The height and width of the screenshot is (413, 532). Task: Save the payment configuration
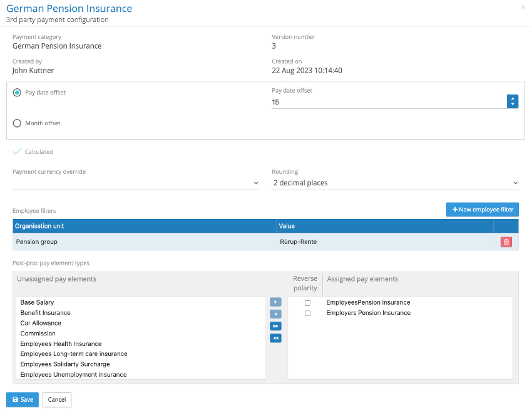[22, 399]
